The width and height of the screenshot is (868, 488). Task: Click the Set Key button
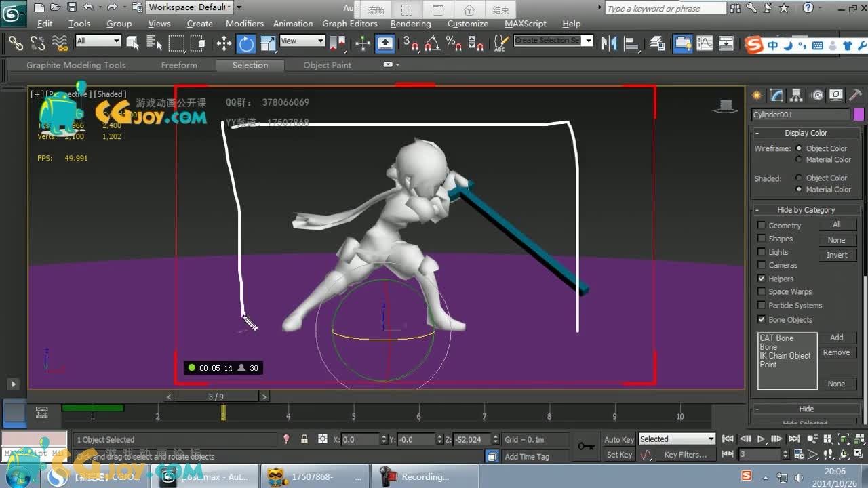(618, 455)
